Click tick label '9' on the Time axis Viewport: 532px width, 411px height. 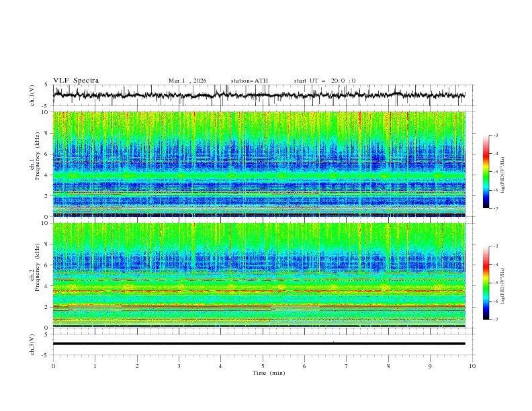(430, 366)
